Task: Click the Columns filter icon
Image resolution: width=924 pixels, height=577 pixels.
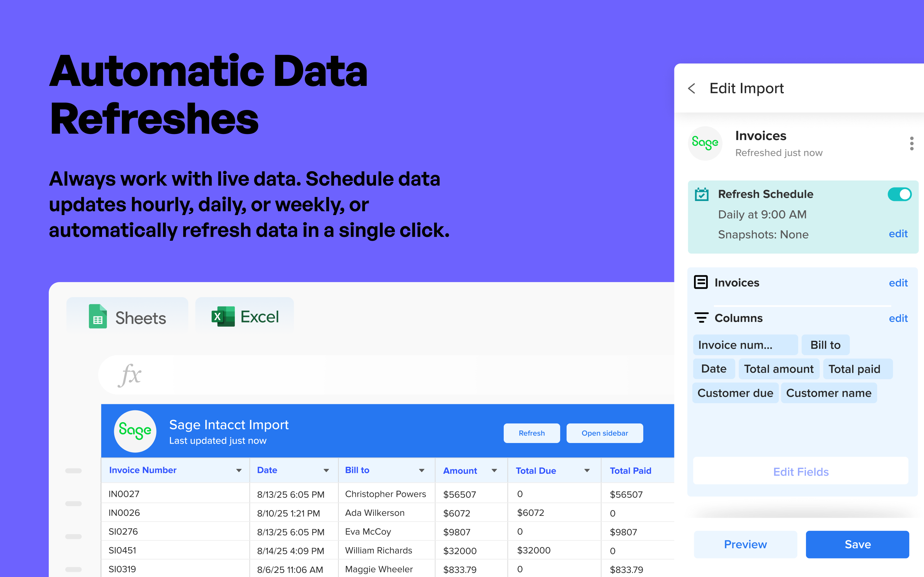Action: pyautogui.click(x=701, y=318)
